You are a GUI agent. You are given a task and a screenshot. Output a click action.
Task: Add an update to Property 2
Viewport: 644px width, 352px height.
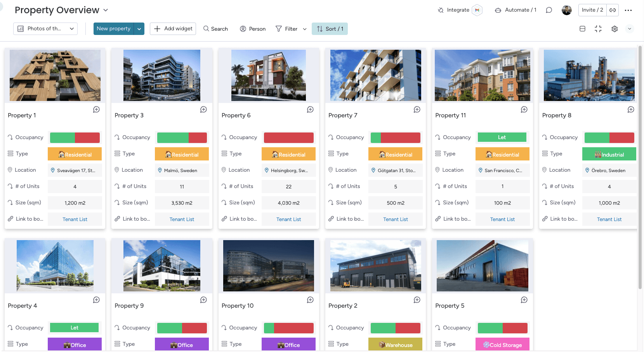click(417, 300)
